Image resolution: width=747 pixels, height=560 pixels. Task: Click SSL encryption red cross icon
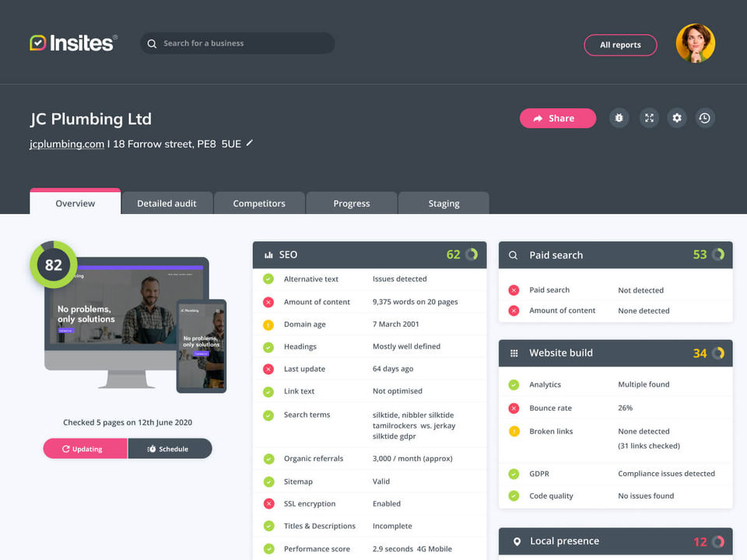point(268,504)
